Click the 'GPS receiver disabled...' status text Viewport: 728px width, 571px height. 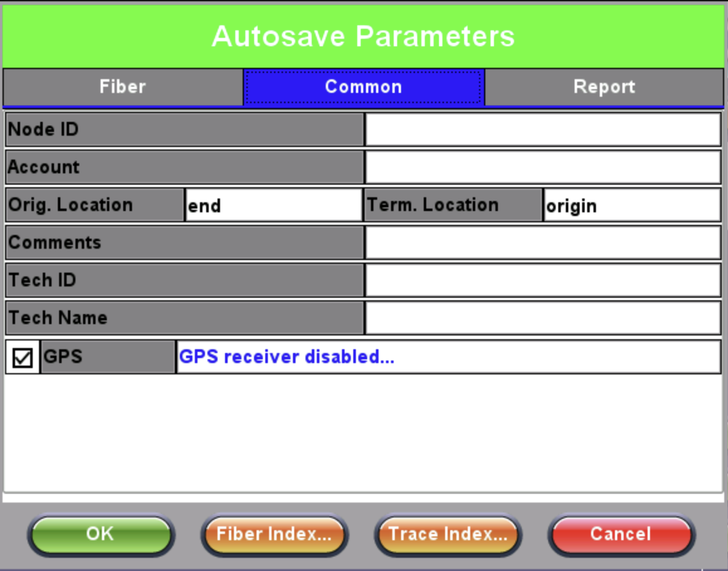pos(287,357)
